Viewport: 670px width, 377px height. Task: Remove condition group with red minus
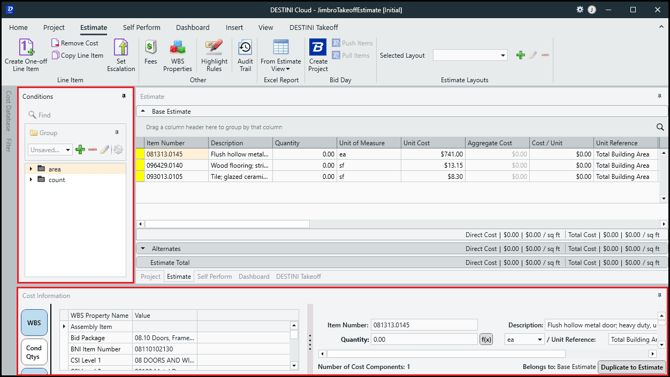tap(92, 150)
